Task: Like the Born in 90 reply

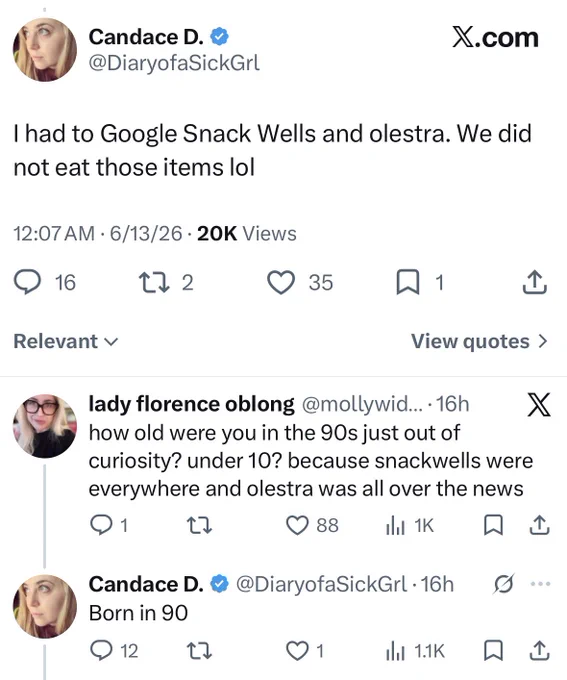Action: point(297,651)
